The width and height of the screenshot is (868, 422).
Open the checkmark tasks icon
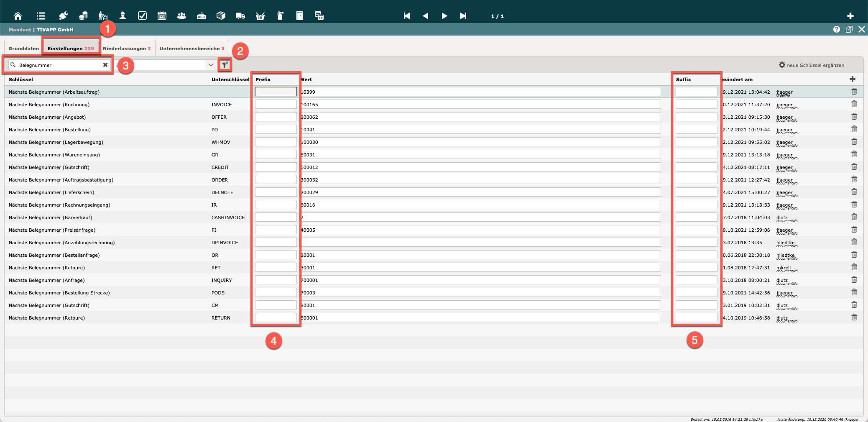click(x=142, y=16)
